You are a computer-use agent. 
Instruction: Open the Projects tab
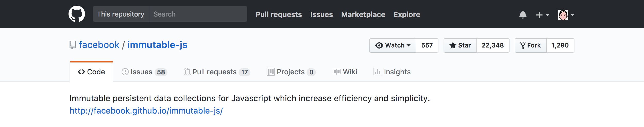point(291,72)
